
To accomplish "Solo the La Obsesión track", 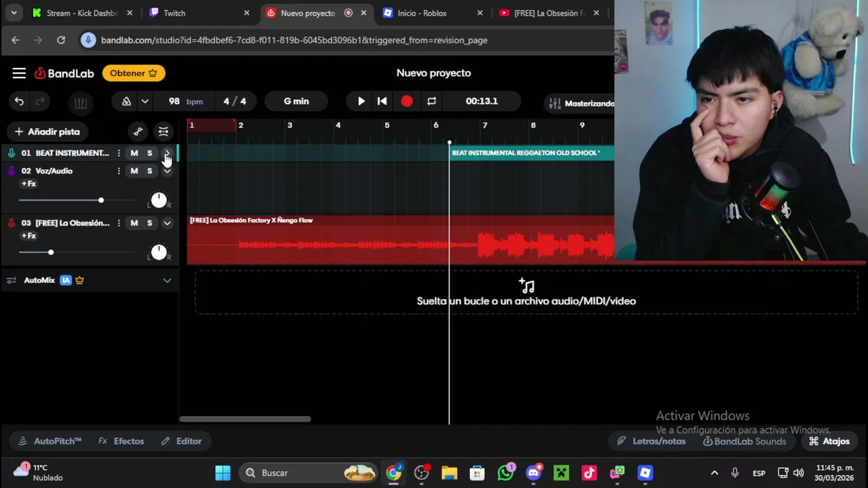I will 150,223.
